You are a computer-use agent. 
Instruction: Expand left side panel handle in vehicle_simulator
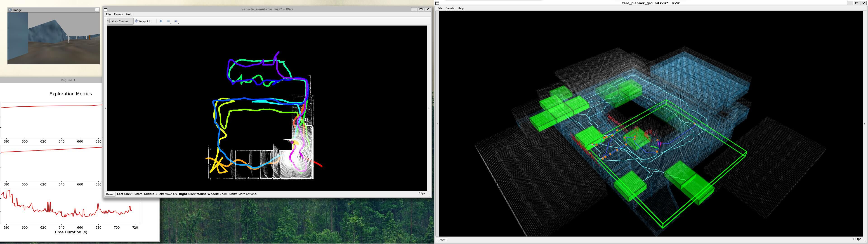106,108
